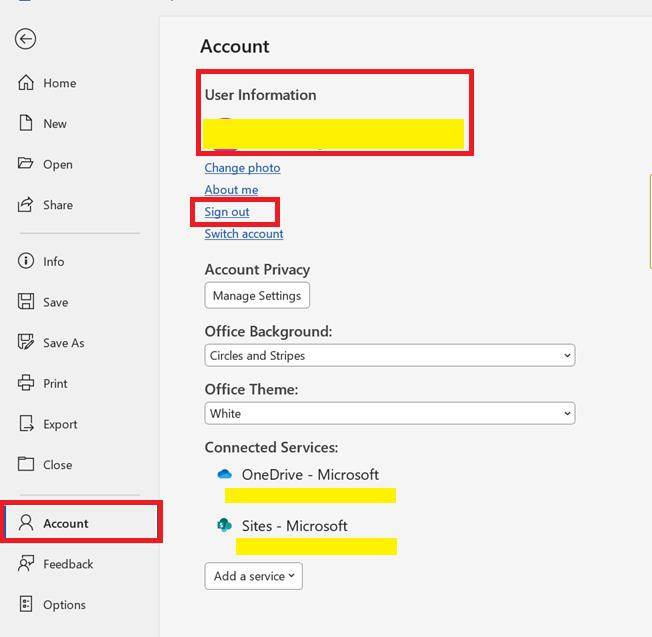Click the Account page title
This screenshot has width=652, height=637.
click(x=235, y=46)
